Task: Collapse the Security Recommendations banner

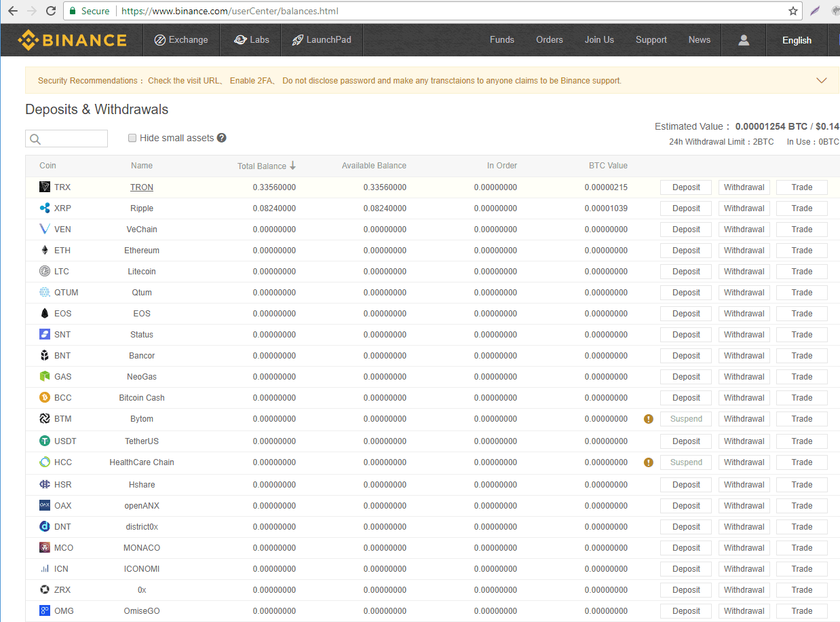Action: tap(822, 81)
